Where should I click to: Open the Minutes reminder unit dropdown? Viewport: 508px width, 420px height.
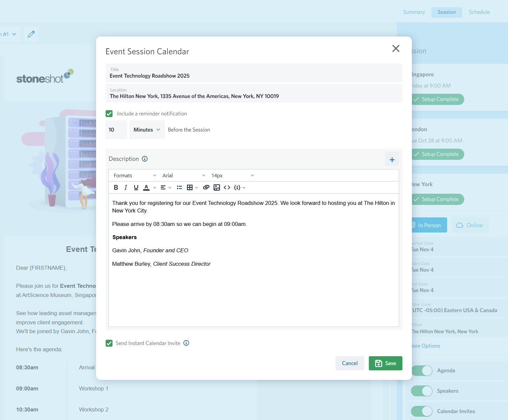pos(146,130)
